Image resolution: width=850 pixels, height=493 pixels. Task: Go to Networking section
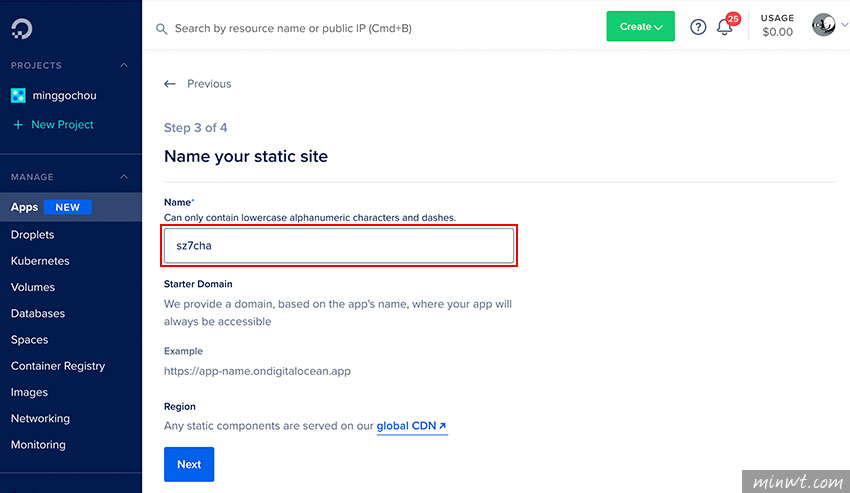tap(40, 419)
